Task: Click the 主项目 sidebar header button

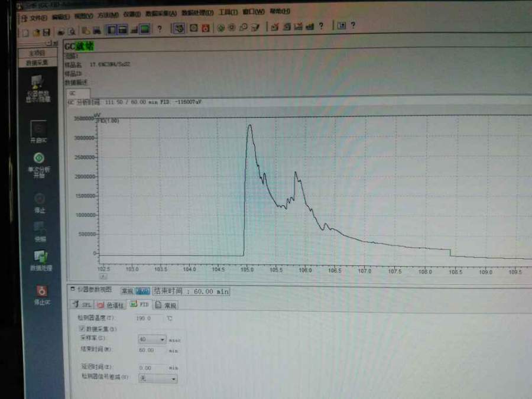Action: [37, 53]
